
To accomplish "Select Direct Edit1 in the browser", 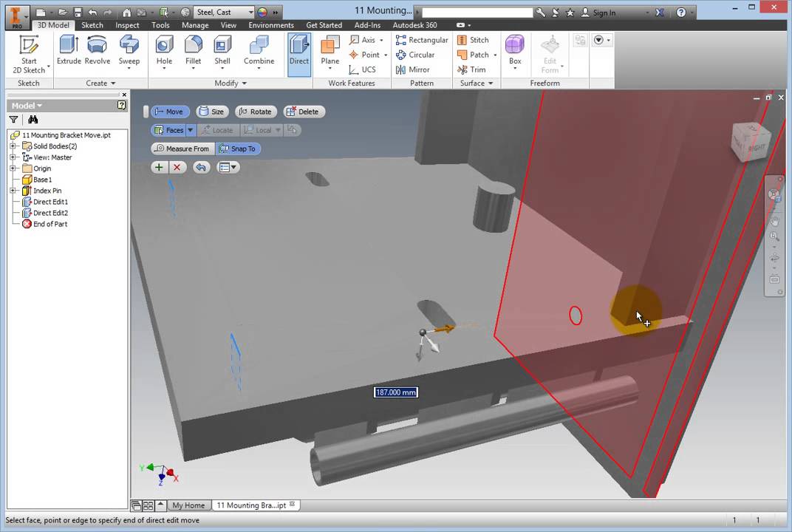I will tap(46, 202).
